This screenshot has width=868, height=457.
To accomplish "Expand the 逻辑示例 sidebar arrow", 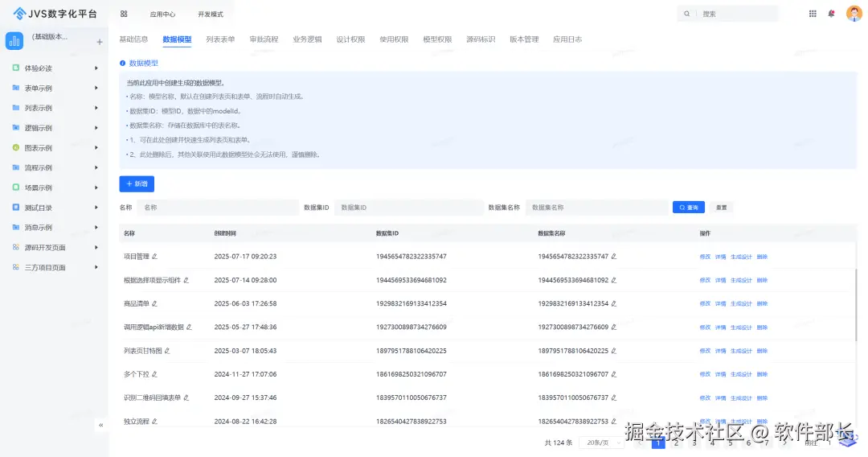I will pos(96,128).
